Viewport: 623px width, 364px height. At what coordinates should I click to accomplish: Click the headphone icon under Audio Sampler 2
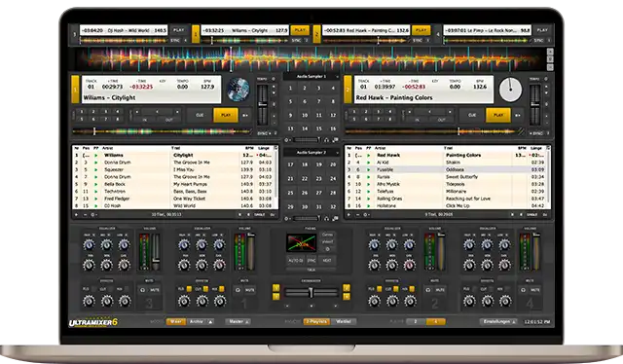(x=327, y=218)
